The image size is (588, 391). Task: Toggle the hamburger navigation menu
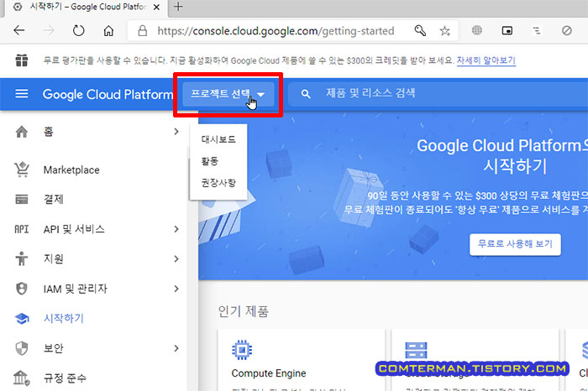click(x=22, y=94)
